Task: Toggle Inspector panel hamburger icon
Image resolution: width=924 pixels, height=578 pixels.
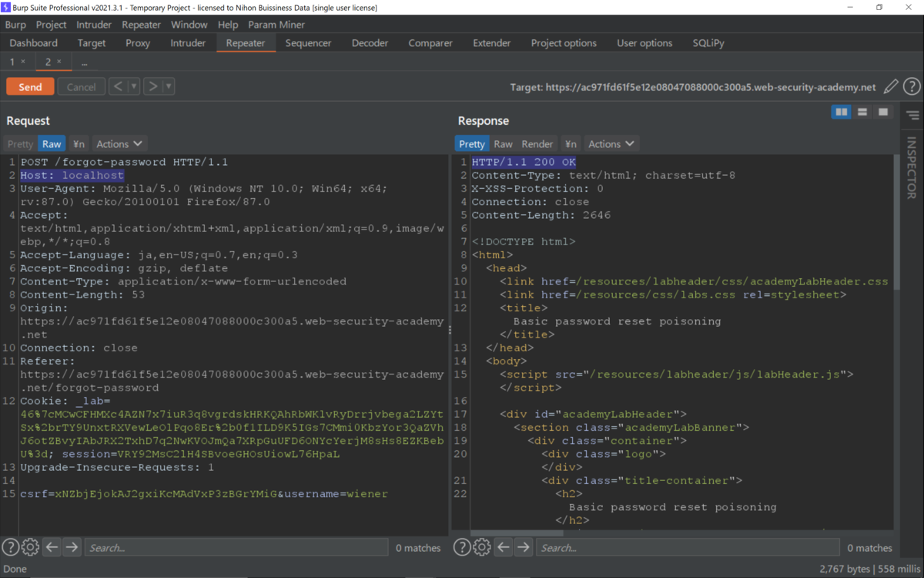Action: pyautogui.click(x=912, y=116)
